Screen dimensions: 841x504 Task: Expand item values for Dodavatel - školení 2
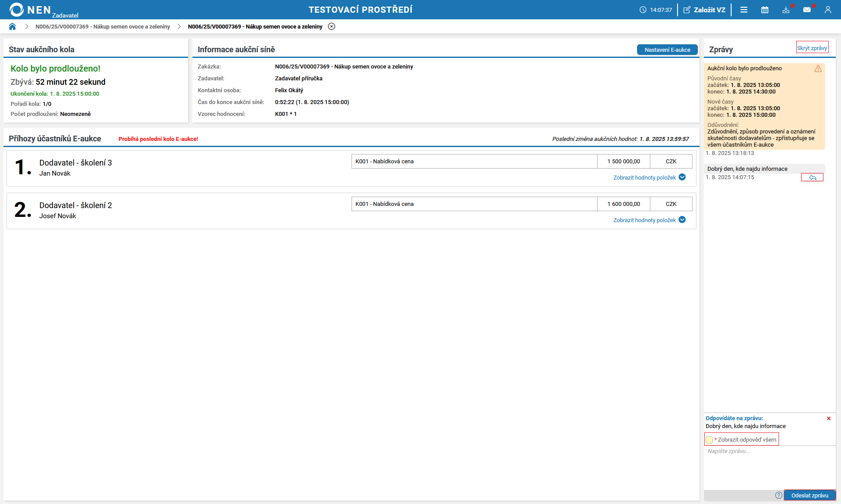[649, 220]
